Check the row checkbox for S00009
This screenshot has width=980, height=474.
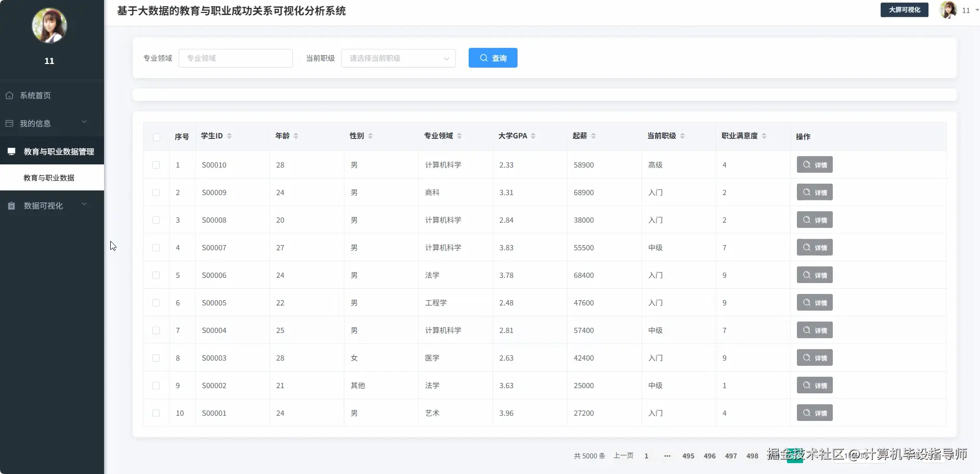156,193
